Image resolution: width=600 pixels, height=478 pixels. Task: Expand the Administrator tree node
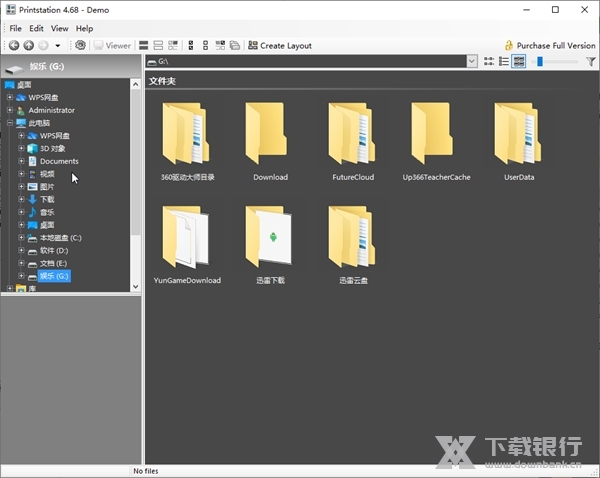click(9, 110)
